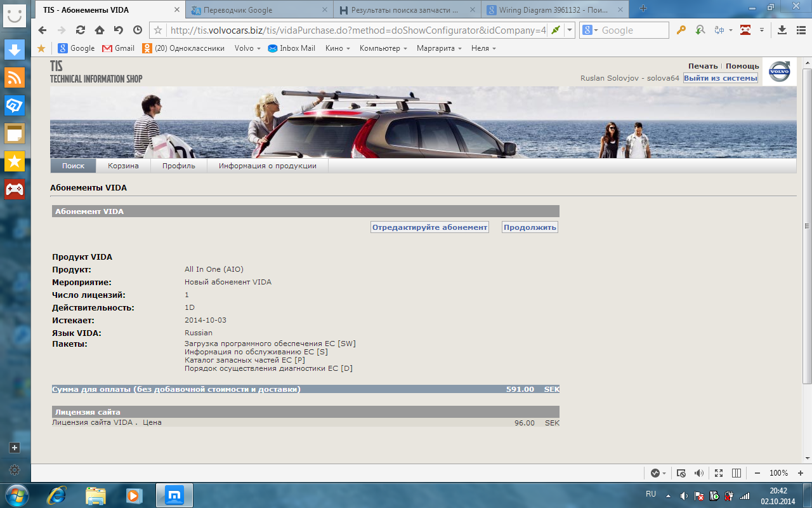Image resolution: width=812 pixels, height=508 pixels.
Task: Open the game controller sidebar icon
Action: click(14, 189)
